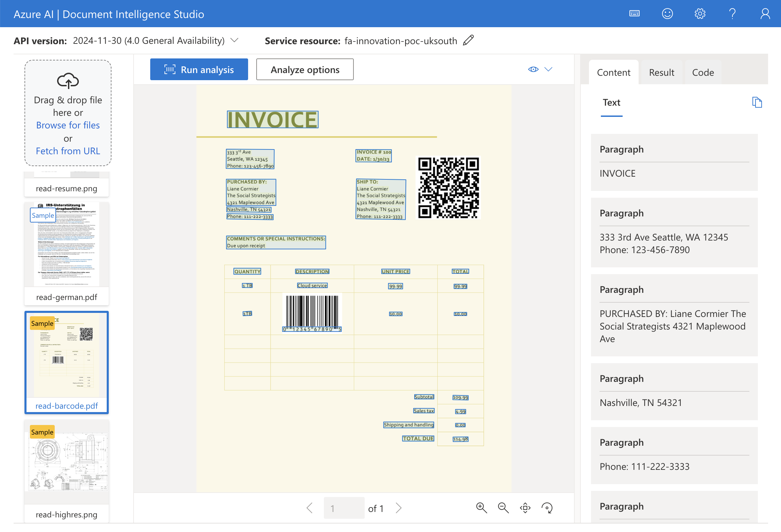Open the keyboard shortcuts icon

click(x=634, y=14)
